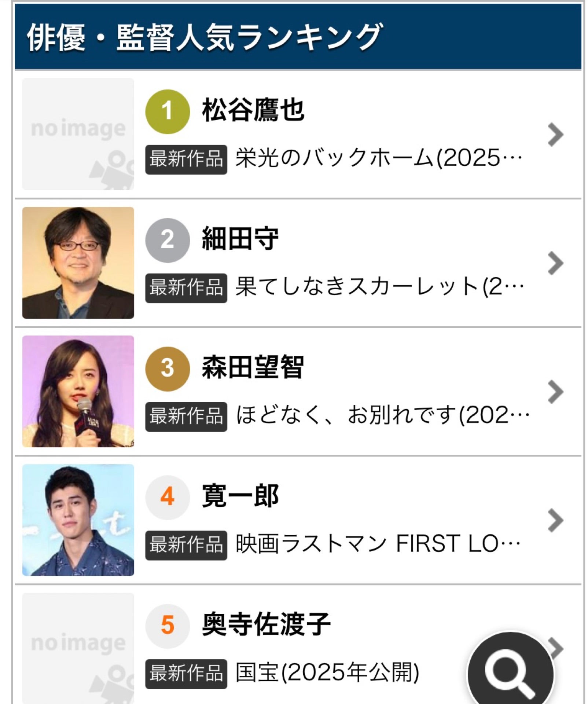Expand the 森田望智 row chevron arrow

click(555, 392)
